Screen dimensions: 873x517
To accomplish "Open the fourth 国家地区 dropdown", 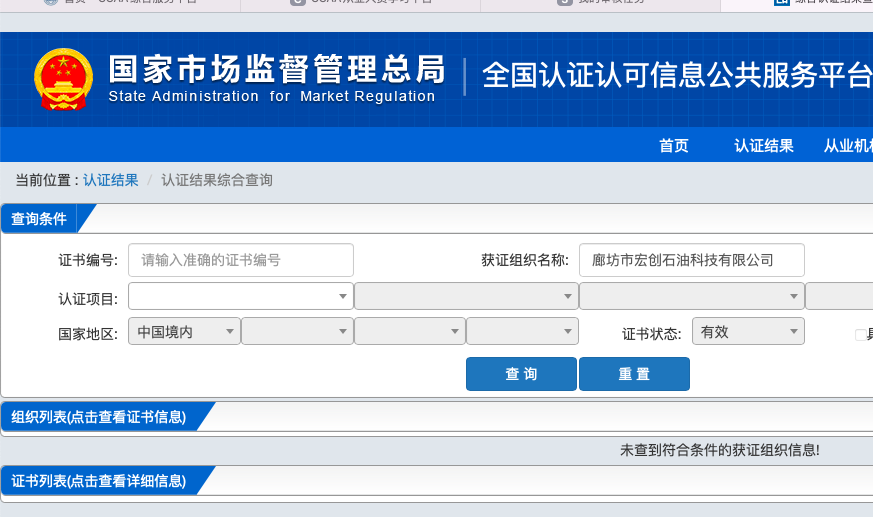I will (522, 331).
